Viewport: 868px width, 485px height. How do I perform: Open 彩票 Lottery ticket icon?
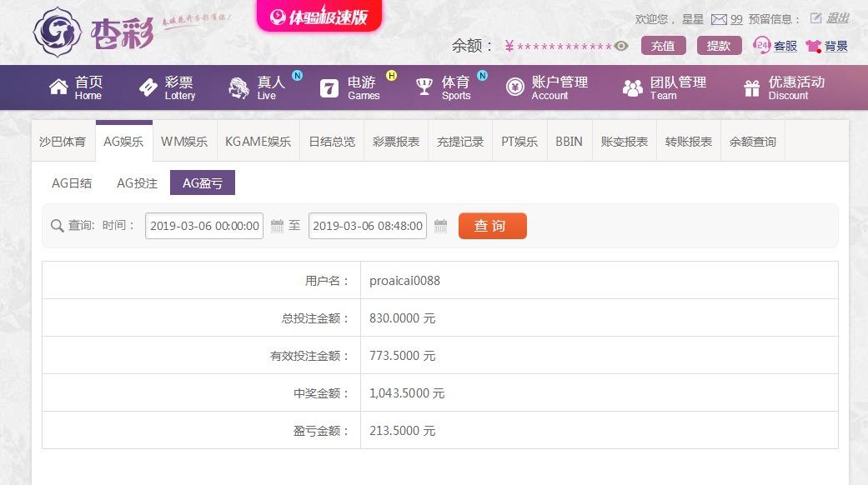coord(148,87)
